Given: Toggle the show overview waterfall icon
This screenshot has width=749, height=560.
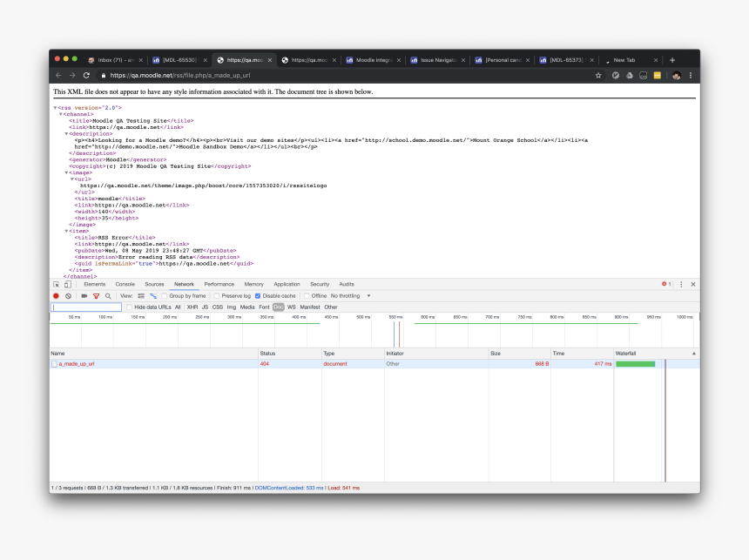Looking at the screenshot, I should (153, 296).
